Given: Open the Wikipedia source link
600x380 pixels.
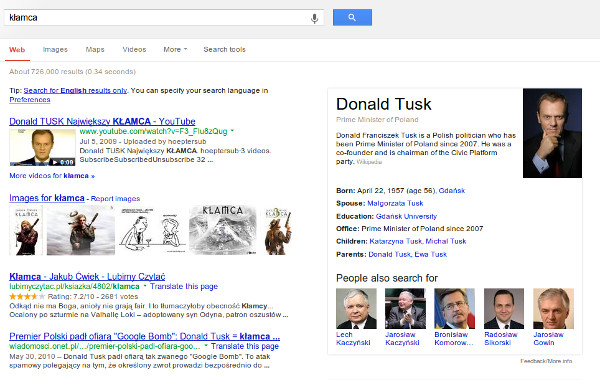Looking at the screenshot, I should pos(369,162).
